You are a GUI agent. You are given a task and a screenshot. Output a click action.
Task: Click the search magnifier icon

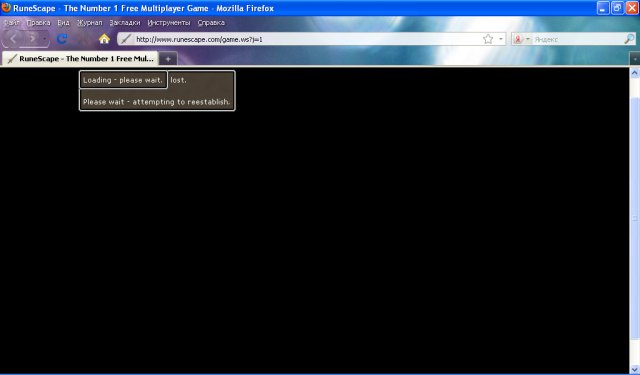629,39
